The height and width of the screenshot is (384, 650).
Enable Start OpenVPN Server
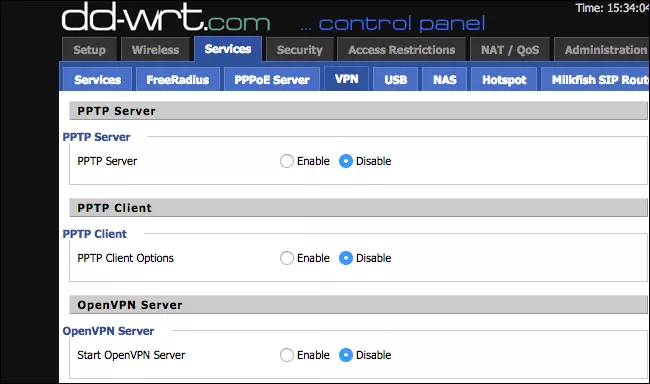tap(286, 355)
